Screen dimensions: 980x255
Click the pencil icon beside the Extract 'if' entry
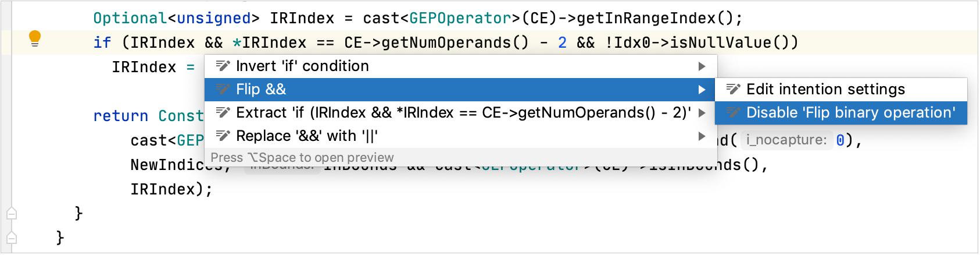pyautogui.click(x=223, y=113)
